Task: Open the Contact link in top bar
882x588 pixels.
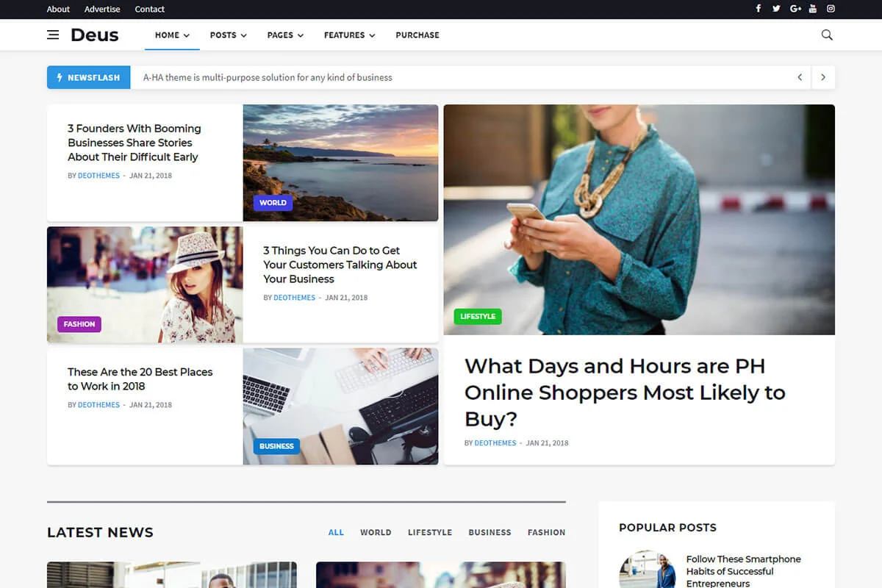Action: [150, 9]
